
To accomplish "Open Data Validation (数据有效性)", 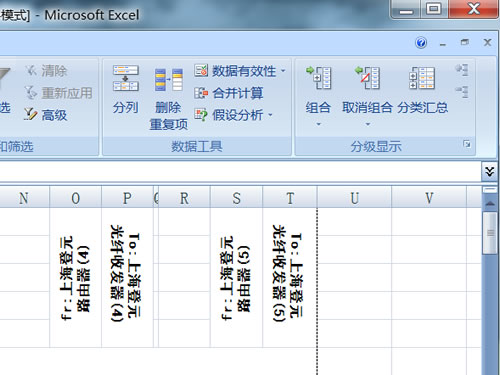I will pyautogui.click(x=235, y=71).
